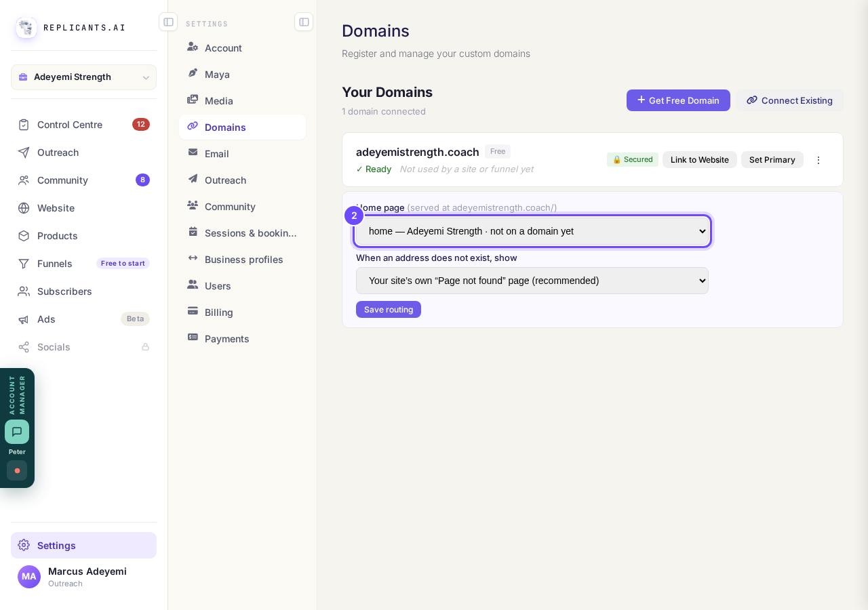Click the Set Primary button

(x=772, y=160)
